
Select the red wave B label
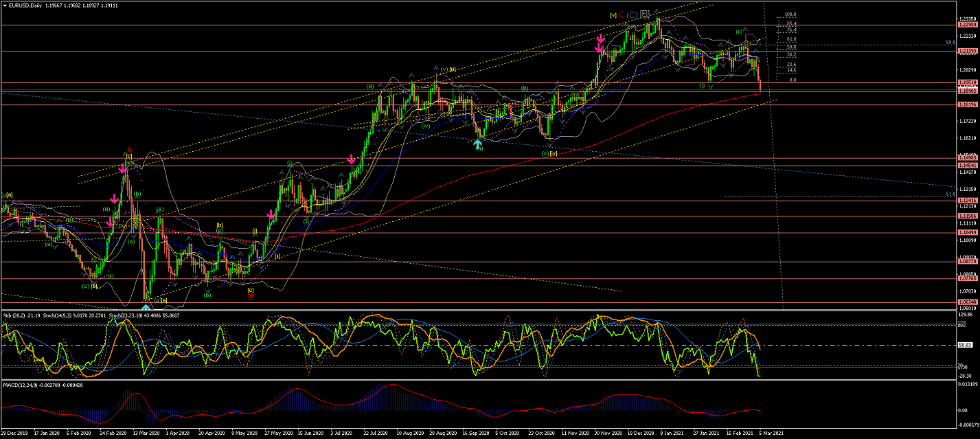click(x=251, y=297)
